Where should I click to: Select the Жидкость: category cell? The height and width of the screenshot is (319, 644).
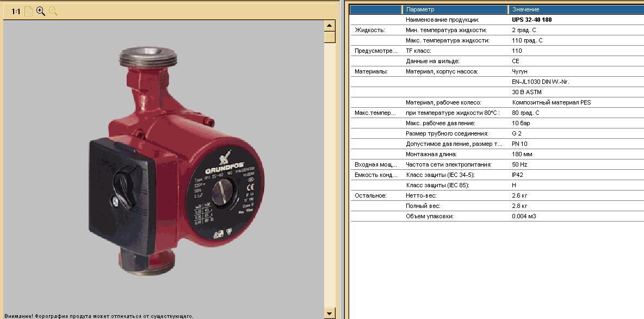click(370, 30)
